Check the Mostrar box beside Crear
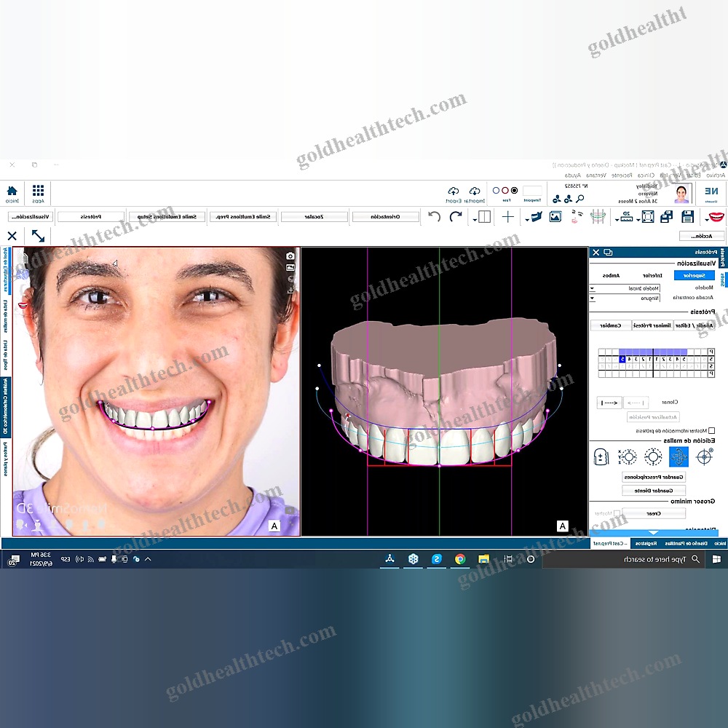Viewport: 728px width, 728px height. 617,513
